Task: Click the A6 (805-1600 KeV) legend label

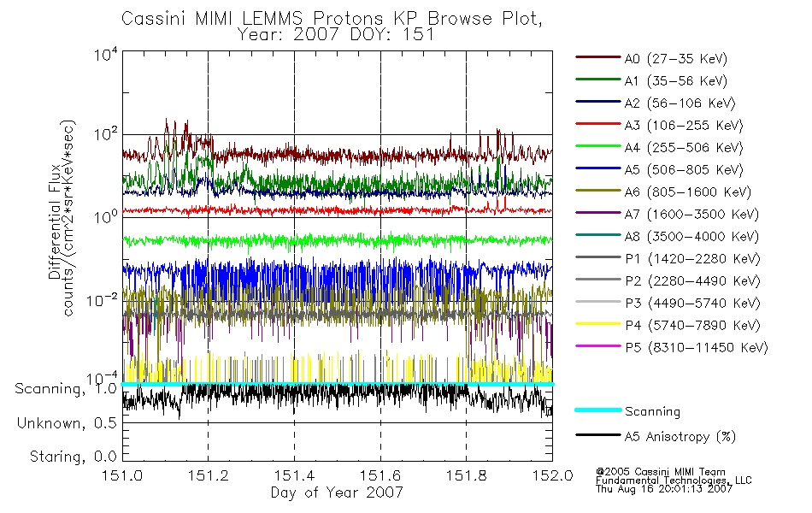Action: tap(688, 192)
